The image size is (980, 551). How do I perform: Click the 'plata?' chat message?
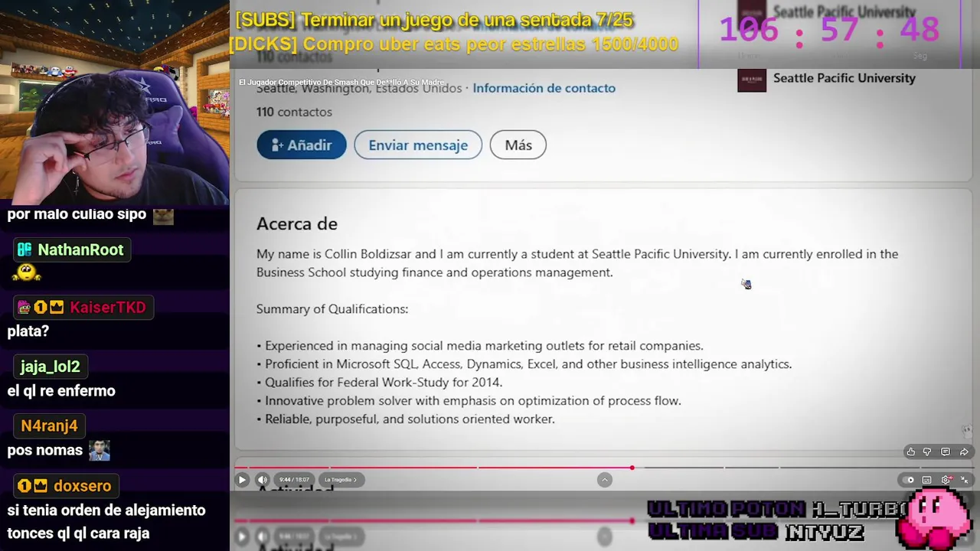click(28, 331)
